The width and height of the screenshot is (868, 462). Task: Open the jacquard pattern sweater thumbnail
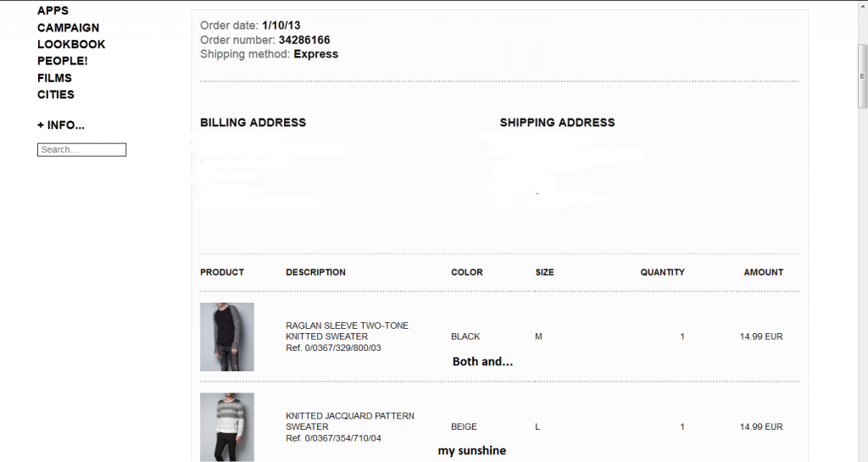pos(226,426)
